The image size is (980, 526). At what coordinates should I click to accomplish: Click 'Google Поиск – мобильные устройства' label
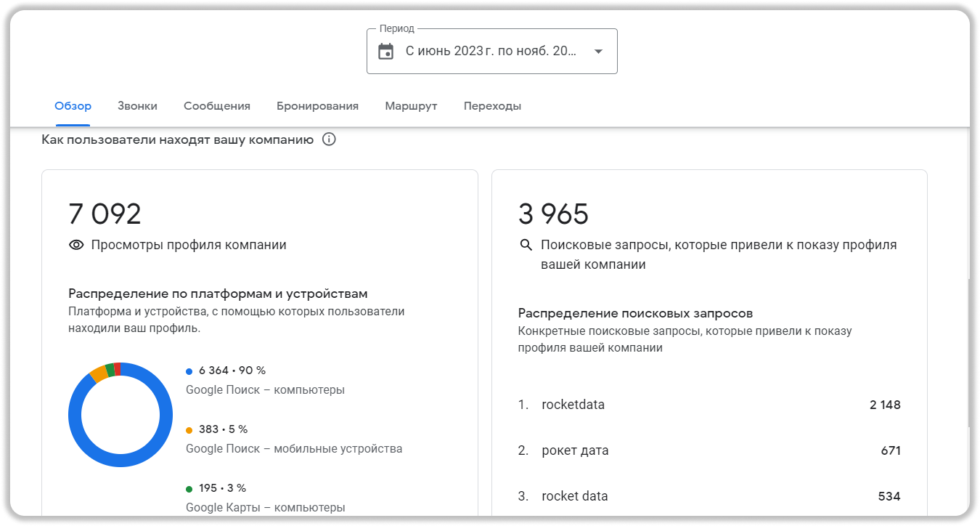click(294, 449)
